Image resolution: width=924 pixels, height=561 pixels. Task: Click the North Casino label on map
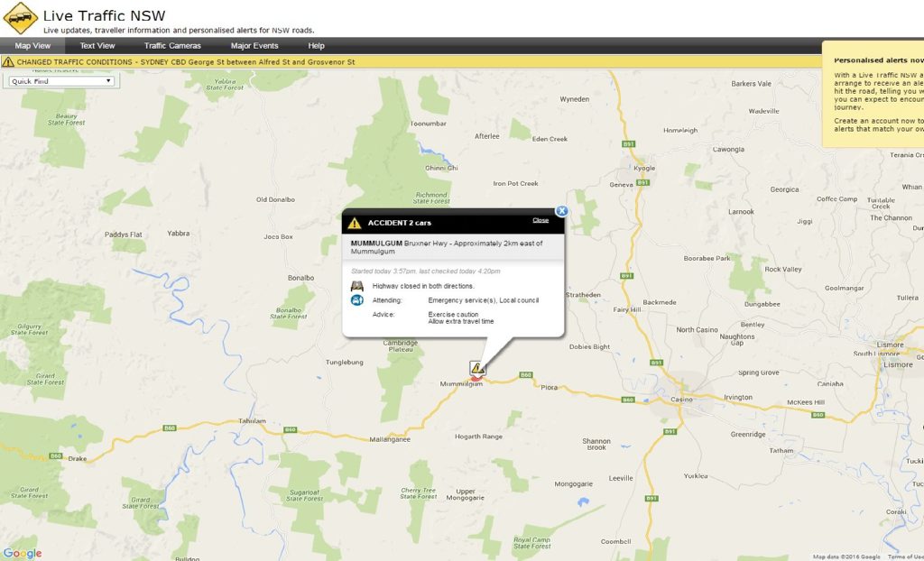tap(698, 330)
